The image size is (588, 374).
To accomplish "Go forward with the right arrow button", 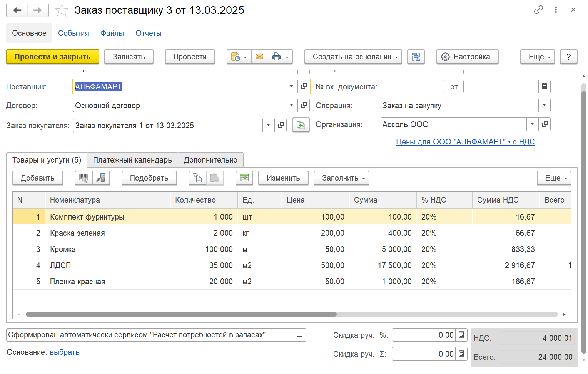I will click(x=38, y=10).
